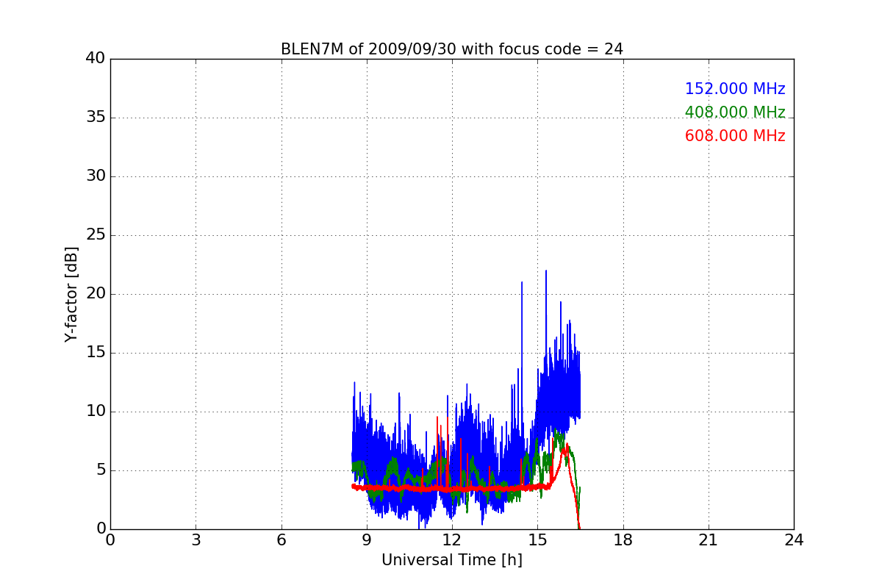Screen dimensions: 882x588
Task: Click the tallest blue 152 MHz spike
Action: point(546,271)
